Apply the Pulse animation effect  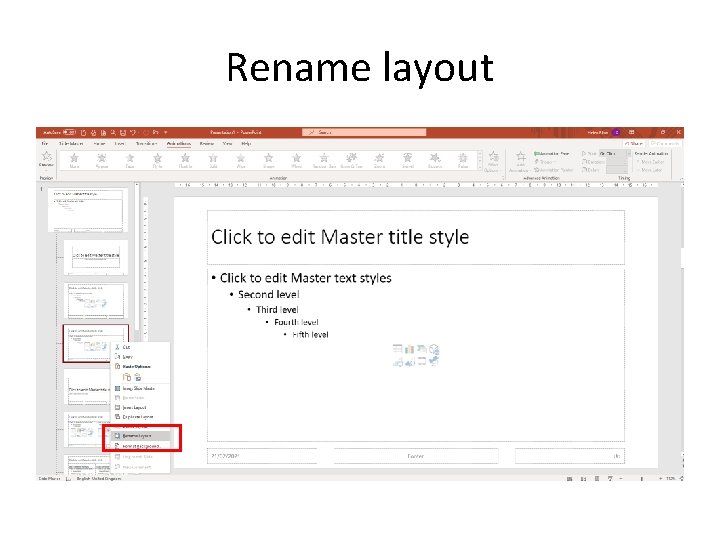click(x=463, y=161)
